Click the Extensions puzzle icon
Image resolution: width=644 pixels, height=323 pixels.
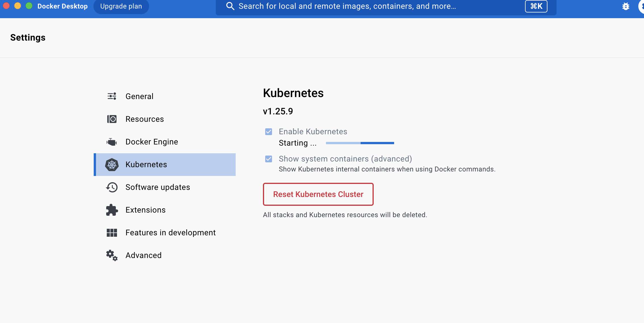point(112,210)
